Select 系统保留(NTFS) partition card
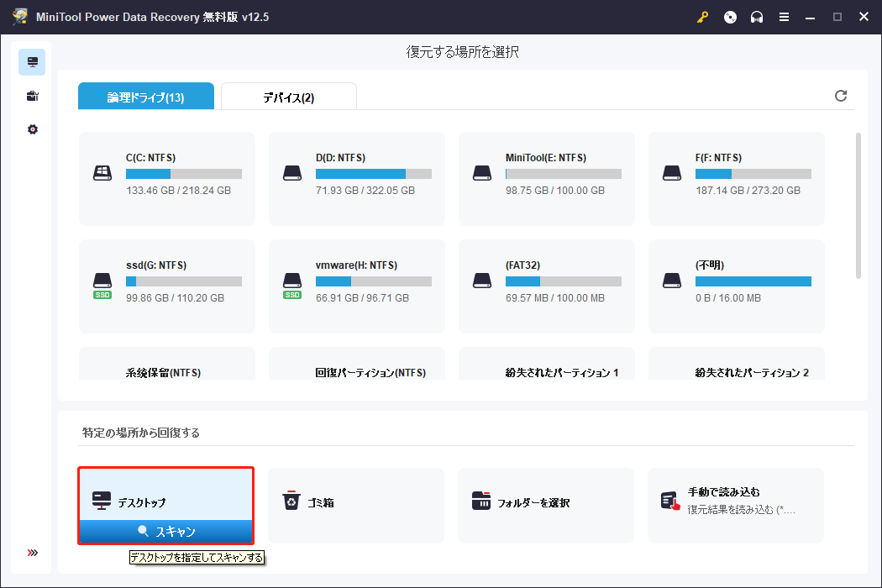 click(167, 364)
